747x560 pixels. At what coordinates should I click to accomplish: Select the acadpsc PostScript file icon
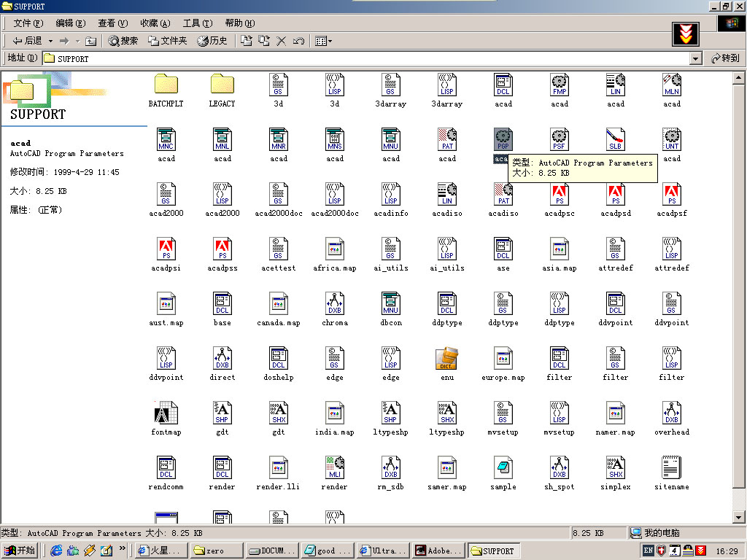tap(560, 194)
